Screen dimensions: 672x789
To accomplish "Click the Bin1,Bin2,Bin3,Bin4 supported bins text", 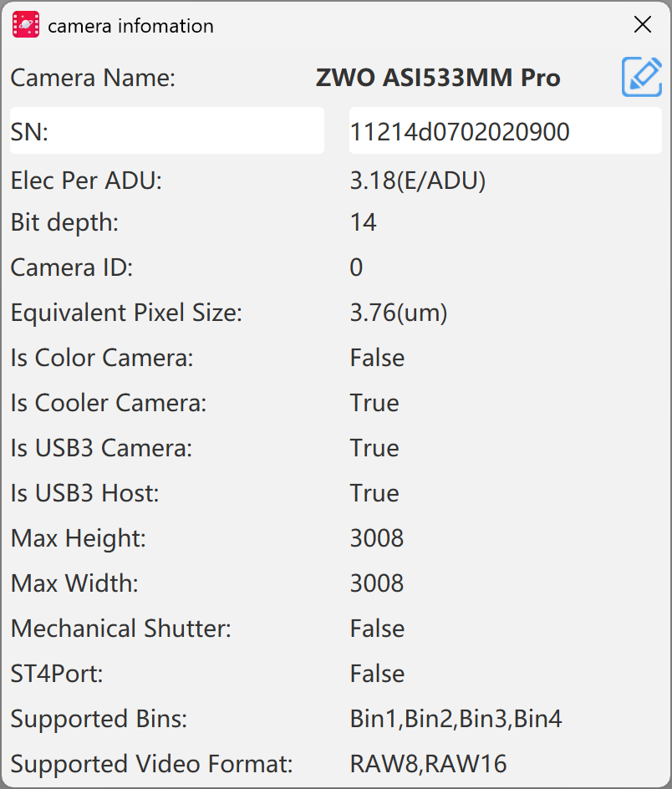I will point(456,719).
